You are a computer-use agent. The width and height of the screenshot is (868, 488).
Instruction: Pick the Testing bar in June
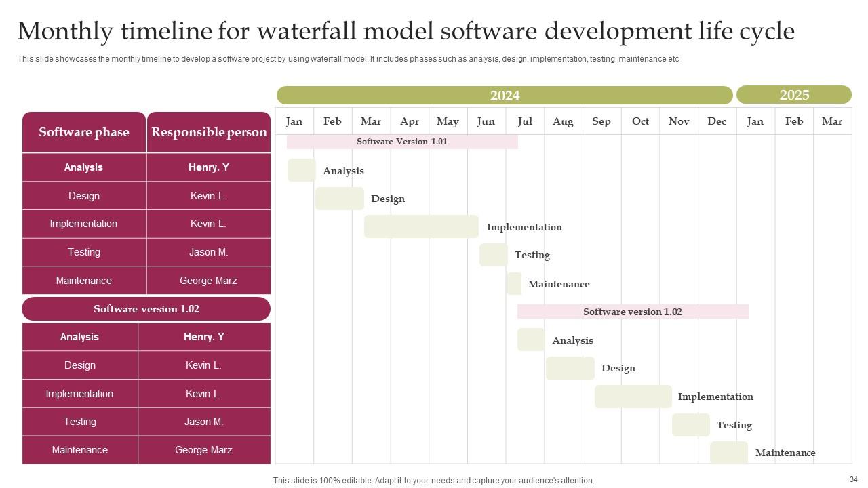point(493,255)
